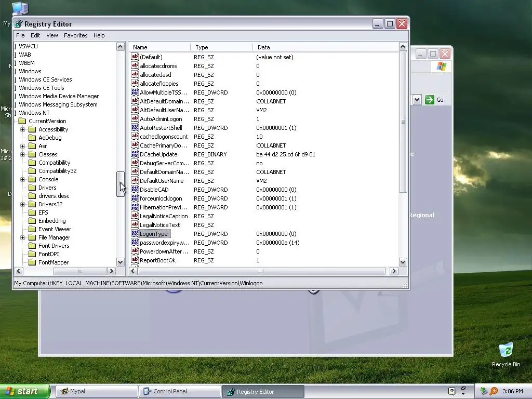Click tree pane scroll up arrow
This screenshot has height=399, width=532.
click(x=120, y=46)
